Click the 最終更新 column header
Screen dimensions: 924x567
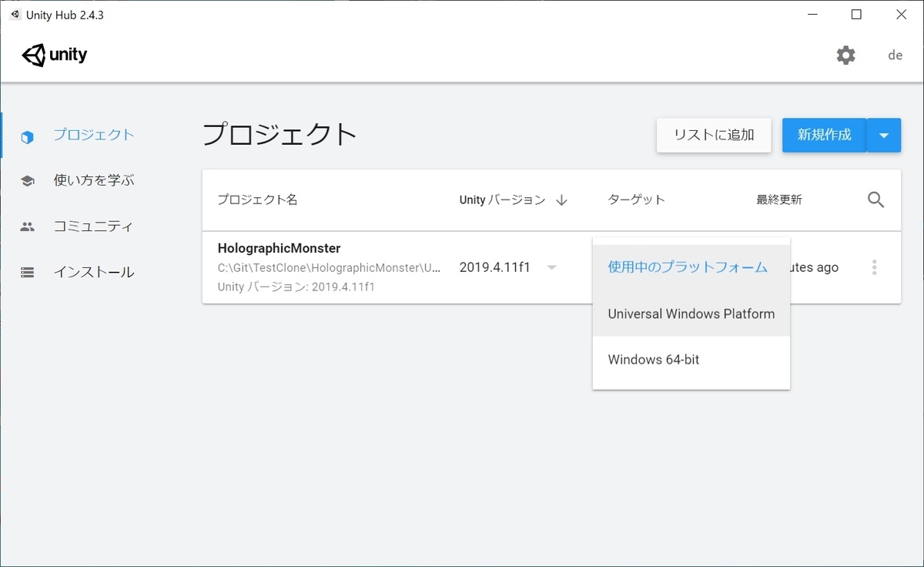tap(778, 199)
